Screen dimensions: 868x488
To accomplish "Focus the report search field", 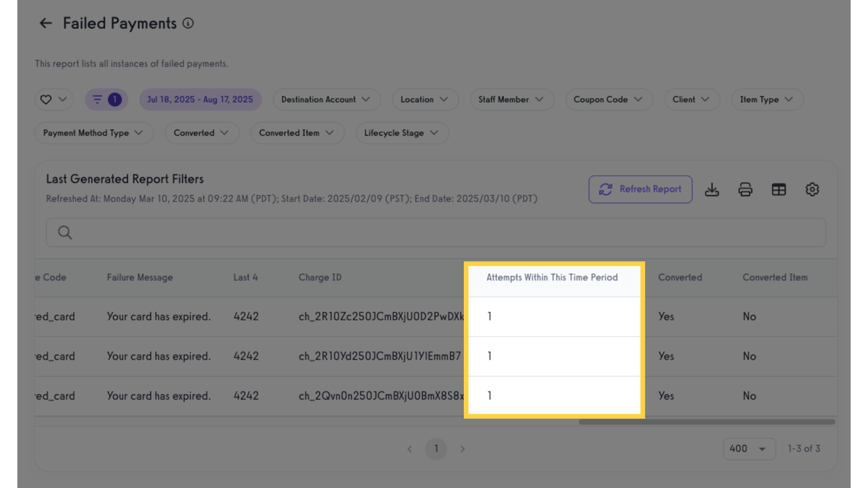I will (436, 233).
